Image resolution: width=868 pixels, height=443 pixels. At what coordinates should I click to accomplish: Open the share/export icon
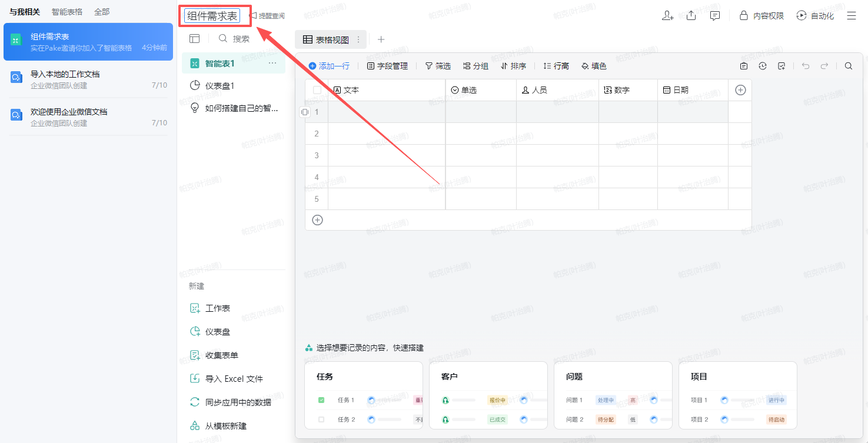(691, 16)
